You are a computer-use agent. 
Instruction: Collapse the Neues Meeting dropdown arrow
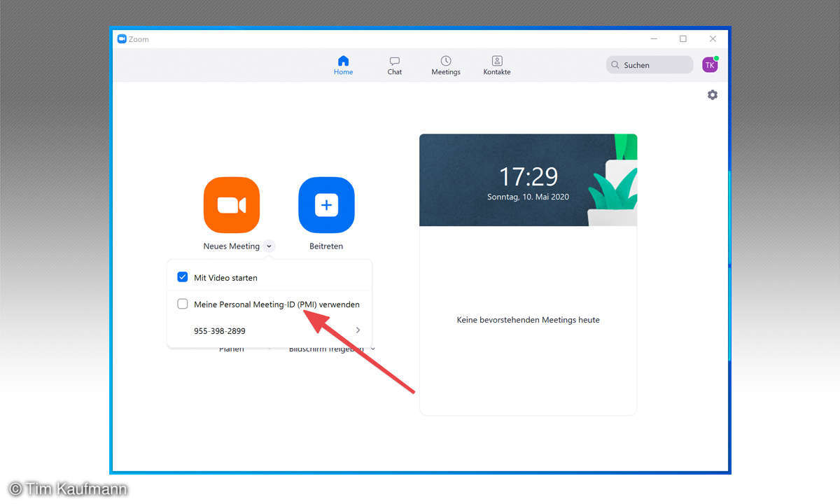click(269, 246)
